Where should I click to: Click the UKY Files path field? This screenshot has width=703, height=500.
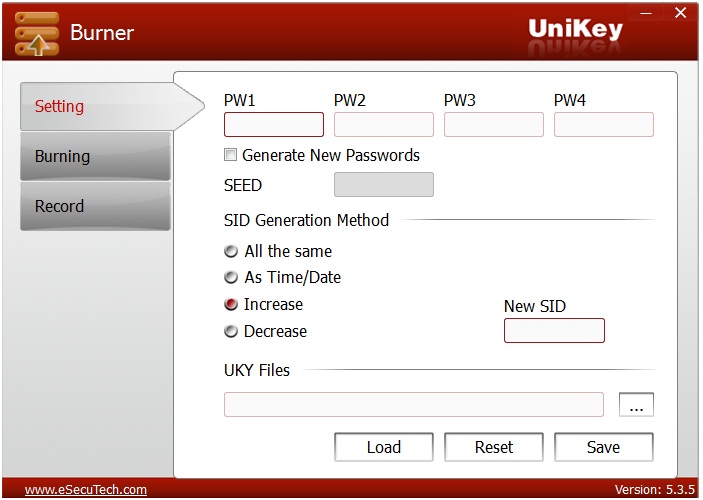coord(414,404)
